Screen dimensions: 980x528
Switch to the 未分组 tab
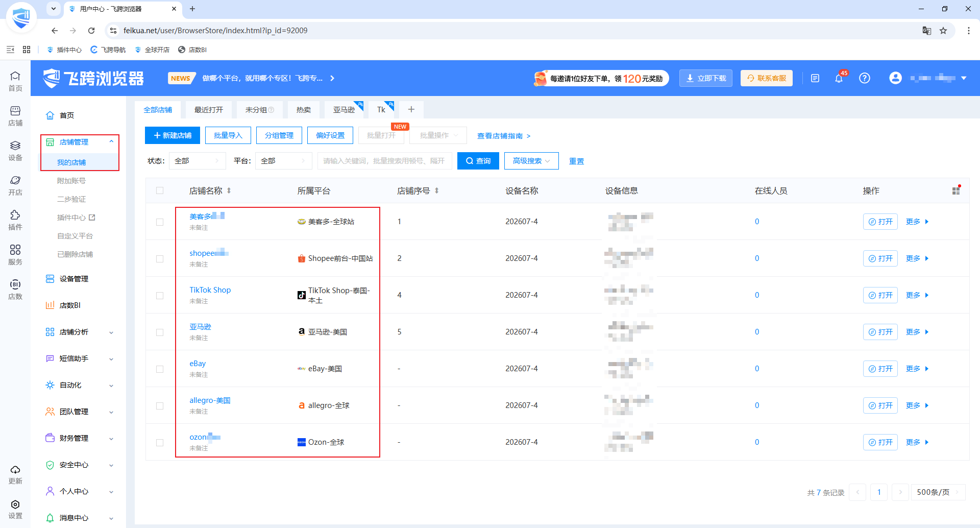pyautogui.click(x=259, y=110)
